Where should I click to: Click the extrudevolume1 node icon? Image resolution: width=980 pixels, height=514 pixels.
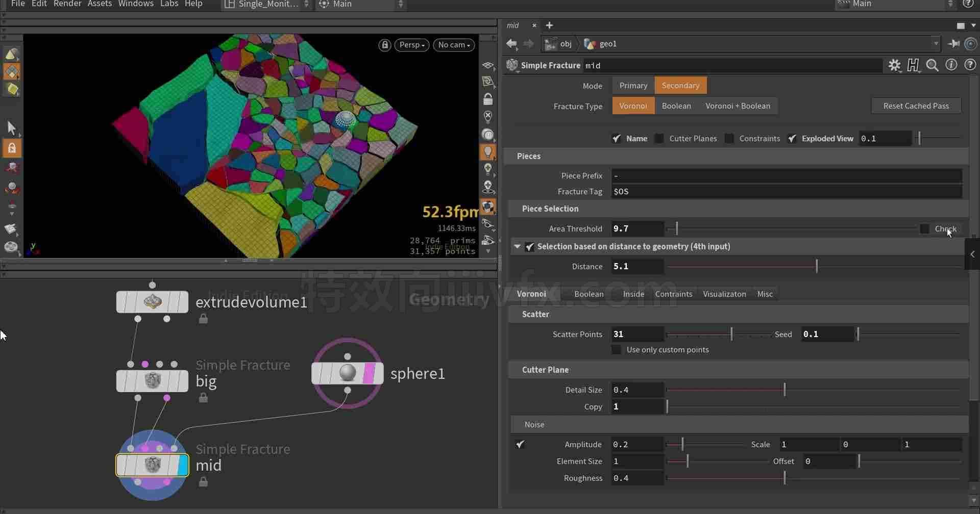(152, 302)
